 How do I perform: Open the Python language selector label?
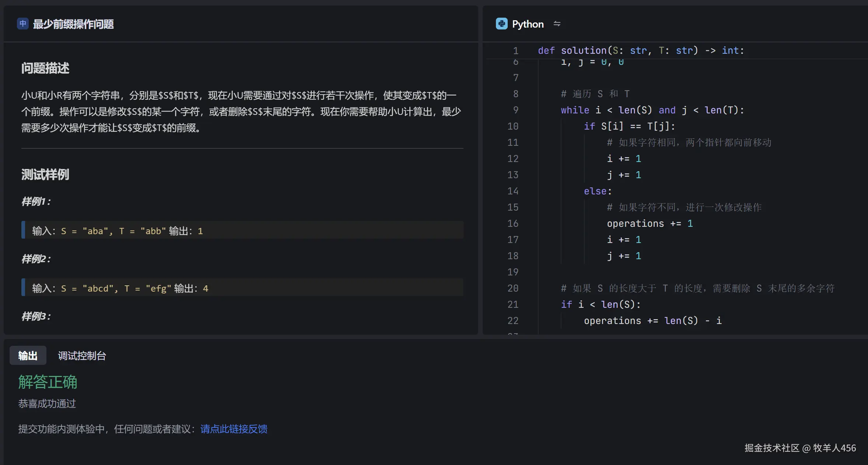click(528, 24)
